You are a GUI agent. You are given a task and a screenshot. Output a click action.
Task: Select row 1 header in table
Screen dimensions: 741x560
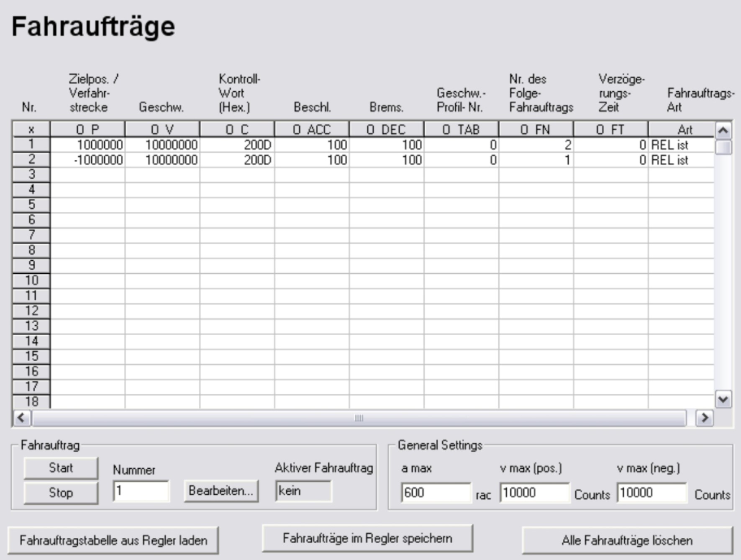tap(31, 144)
